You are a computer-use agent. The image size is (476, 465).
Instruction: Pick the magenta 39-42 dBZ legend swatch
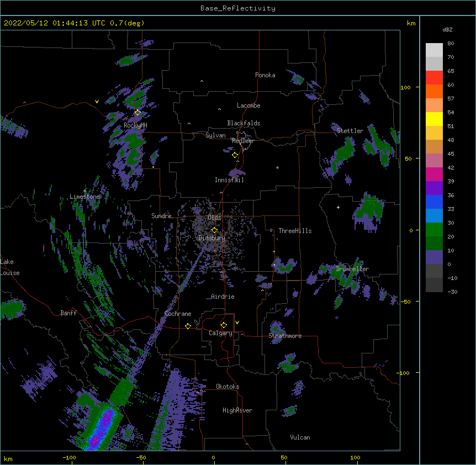click(x=434, y=174)
